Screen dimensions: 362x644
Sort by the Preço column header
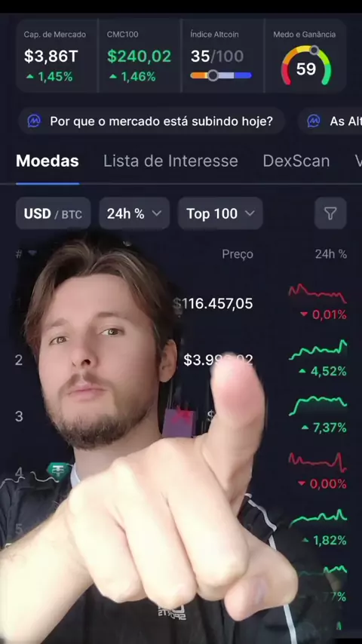pyautogui.click(x=238, y=254)
